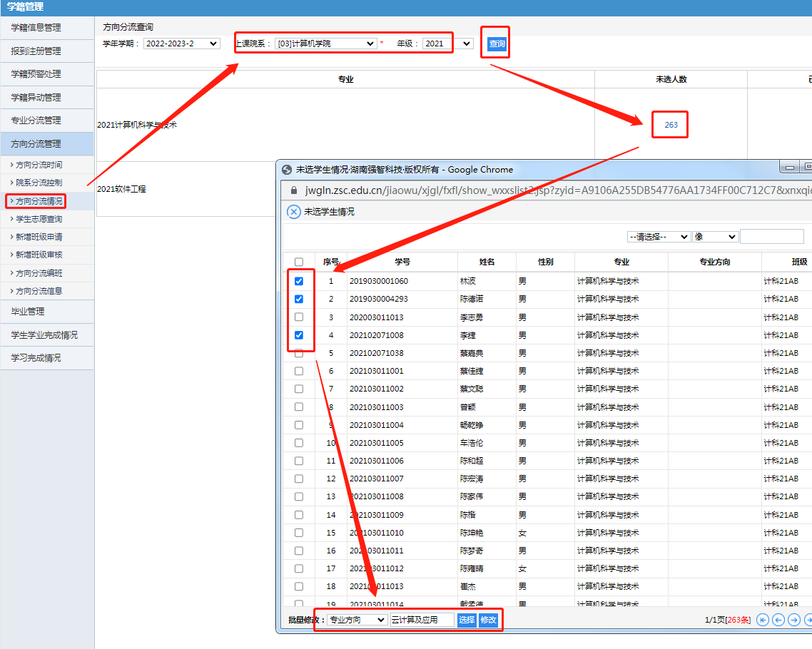
Task: Click the 云计算及应用 input field
Action: (422, 620)
